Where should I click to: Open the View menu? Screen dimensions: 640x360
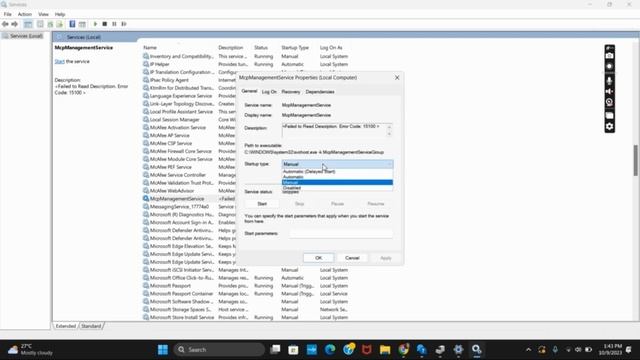click(x=43, y=14)
